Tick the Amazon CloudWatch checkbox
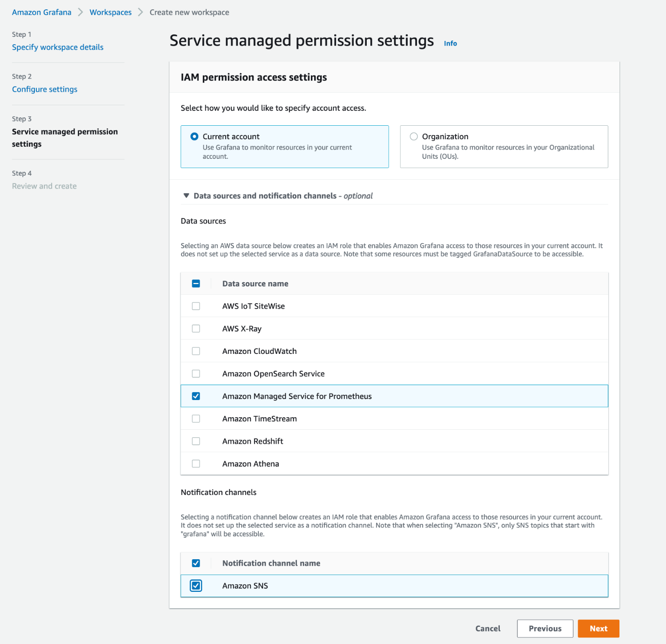 pyautogui.click(x=196, y=351)
